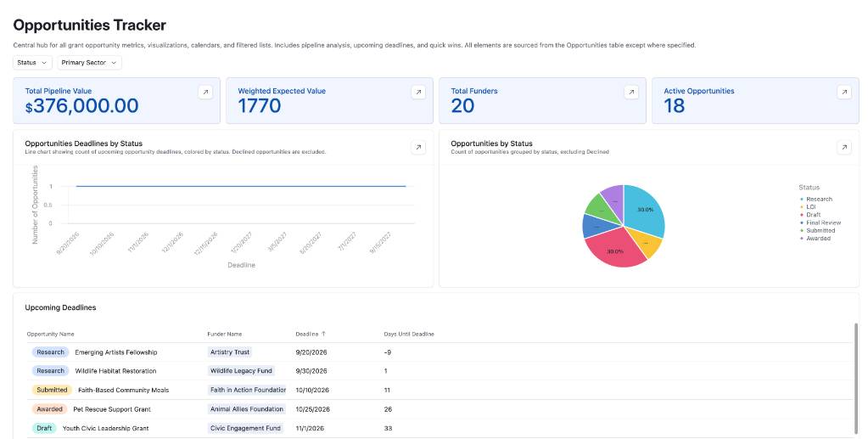
Task: Click the Draft status badge in table
Action: [x=44, y=428]
